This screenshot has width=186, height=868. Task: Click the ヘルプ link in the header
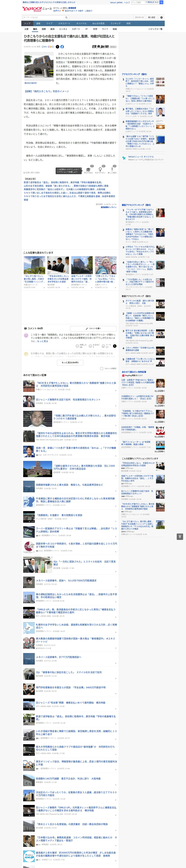pos(127,2)
